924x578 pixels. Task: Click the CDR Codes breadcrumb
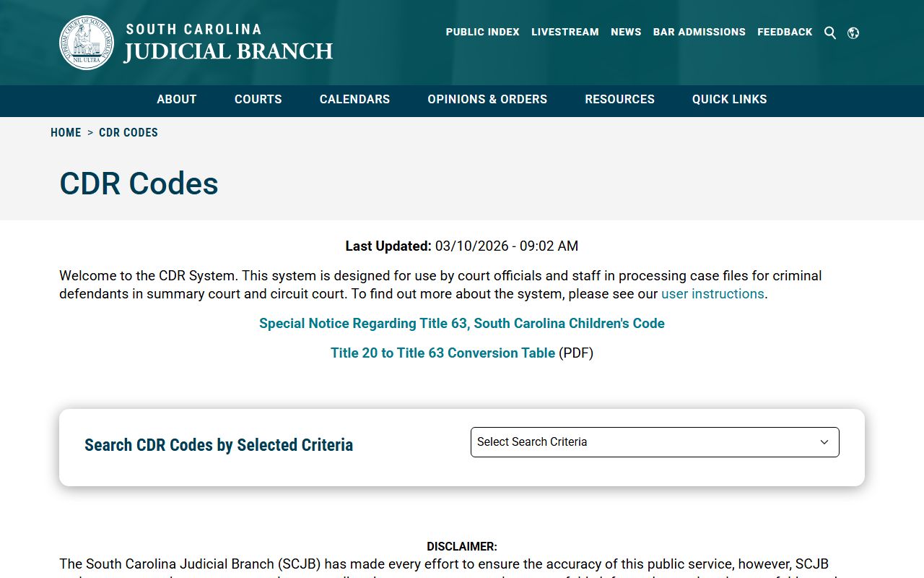[x=128, y=133]
